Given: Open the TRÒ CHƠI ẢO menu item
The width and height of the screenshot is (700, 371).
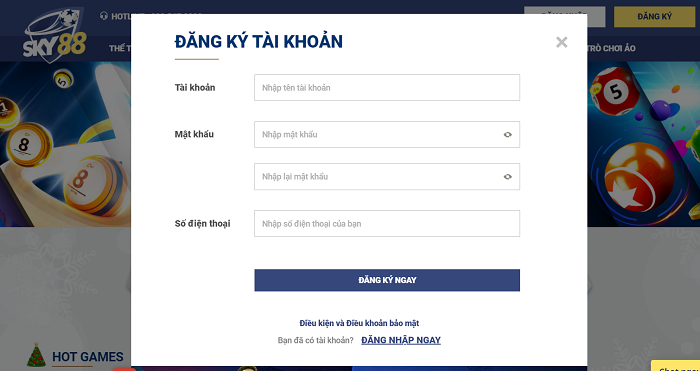Looking at the screenshot, I should coord(612,48).
